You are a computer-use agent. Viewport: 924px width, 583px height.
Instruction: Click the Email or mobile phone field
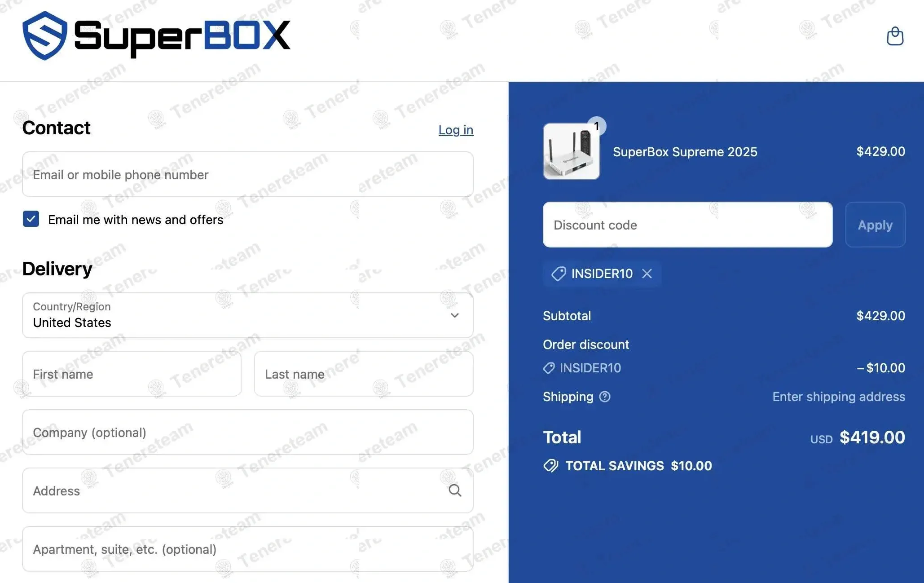pyautogui.click(x=247, y=174)
